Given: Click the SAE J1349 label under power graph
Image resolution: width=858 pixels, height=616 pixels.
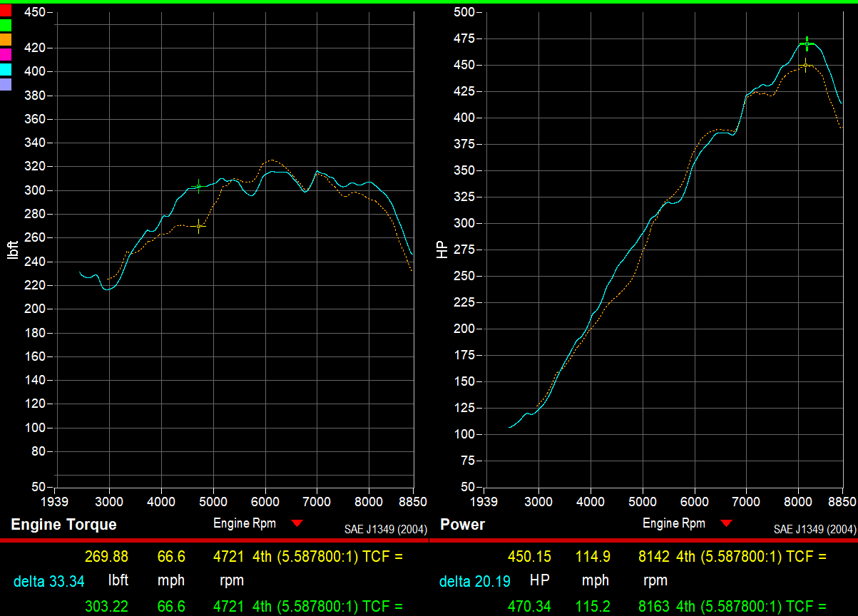Looking at the screenshot, I should coord(814,529).
